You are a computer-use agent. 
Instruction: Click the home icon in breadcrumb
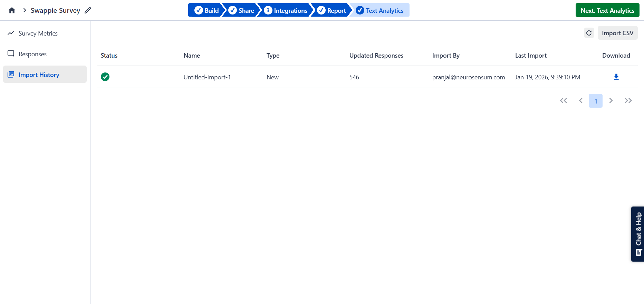(12, 10)
